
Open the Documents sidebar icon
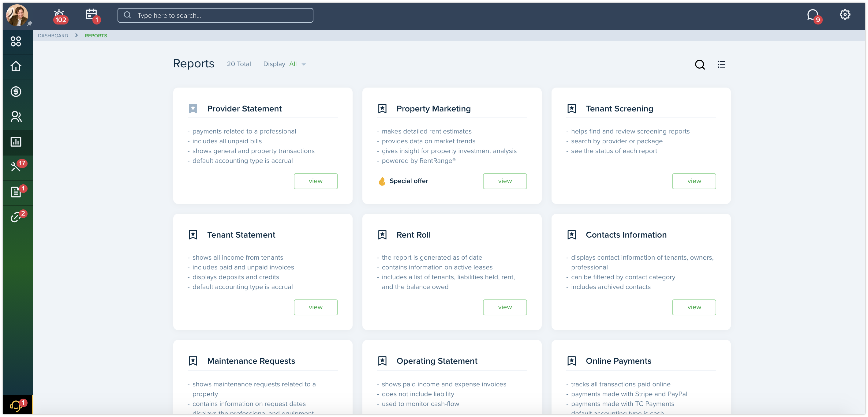[16, 192]
